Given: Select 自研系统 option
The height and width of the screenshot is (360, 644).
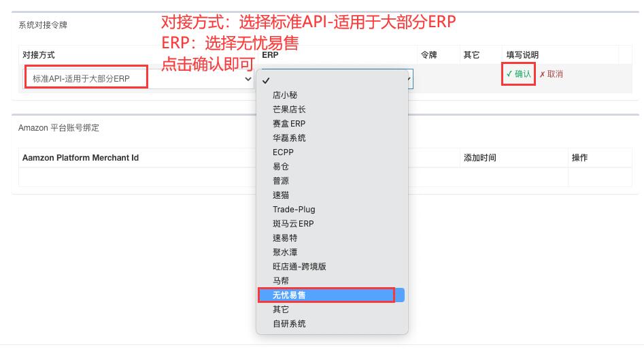Looking at the screenshot, I should point(332,324).
